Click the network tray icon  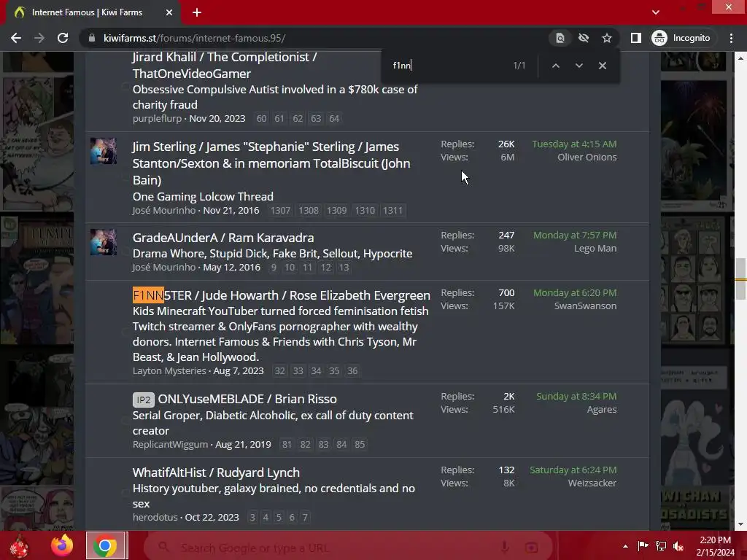click(x=661, y=546)
